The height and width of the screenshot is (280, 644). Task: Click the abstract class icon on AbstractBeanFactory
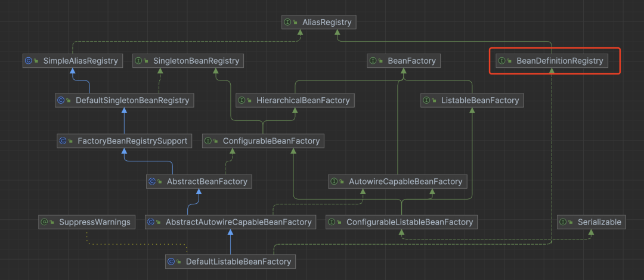152,181
